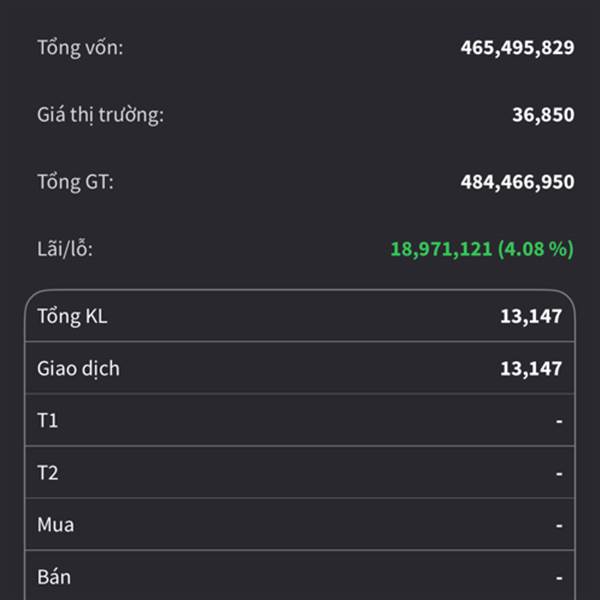Select the Mua row label
600x600 pixels.
pyautogui.click(x=55, y=525)
